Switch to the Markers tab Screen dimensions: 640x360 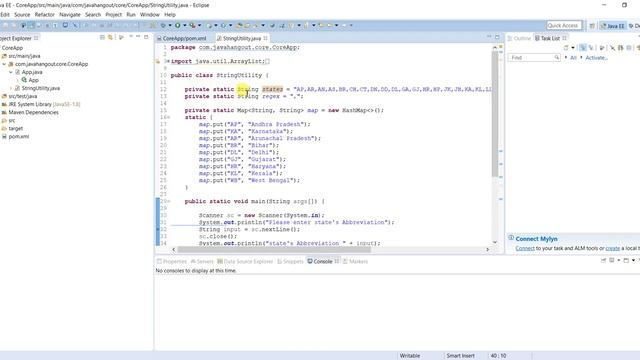(355, 261)
